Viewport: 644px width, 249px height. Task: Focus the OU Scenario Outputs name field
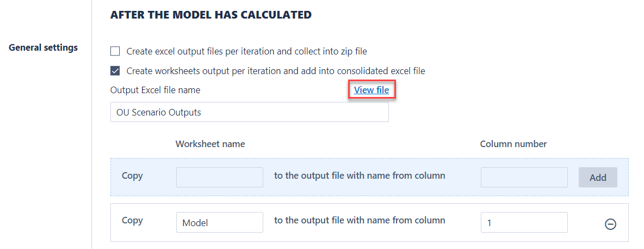point(249,112)
